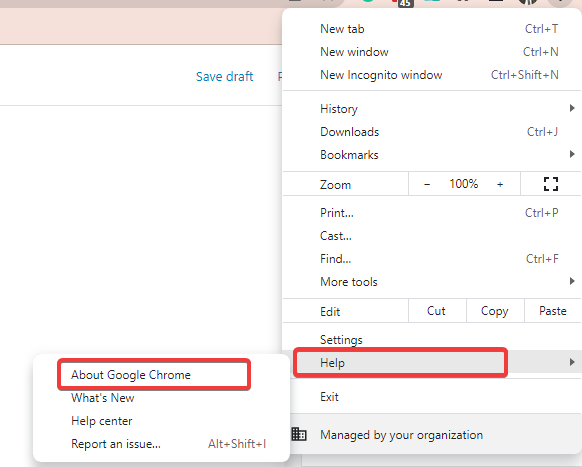Expand the More tools submenu arrow
This screenshot has width=582, height=467.
tap(572, 281)
